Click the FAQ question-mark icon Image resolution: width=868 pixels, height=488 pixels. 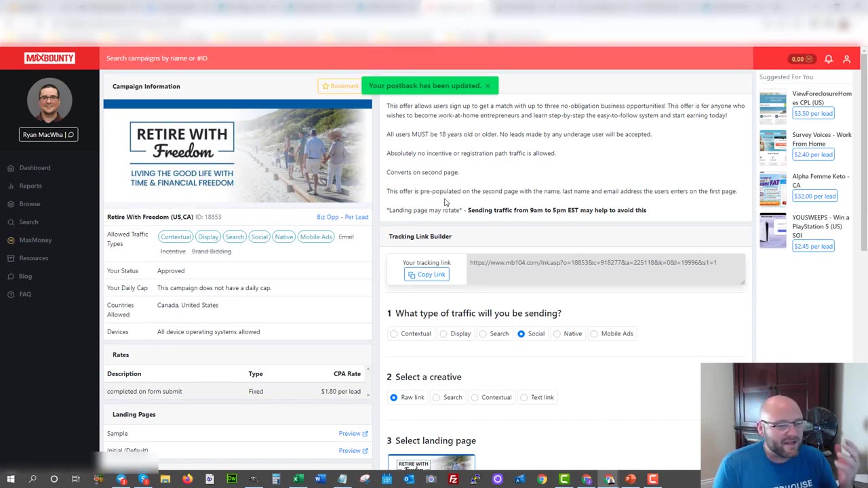pyautogui.click(x=11, y=294)
